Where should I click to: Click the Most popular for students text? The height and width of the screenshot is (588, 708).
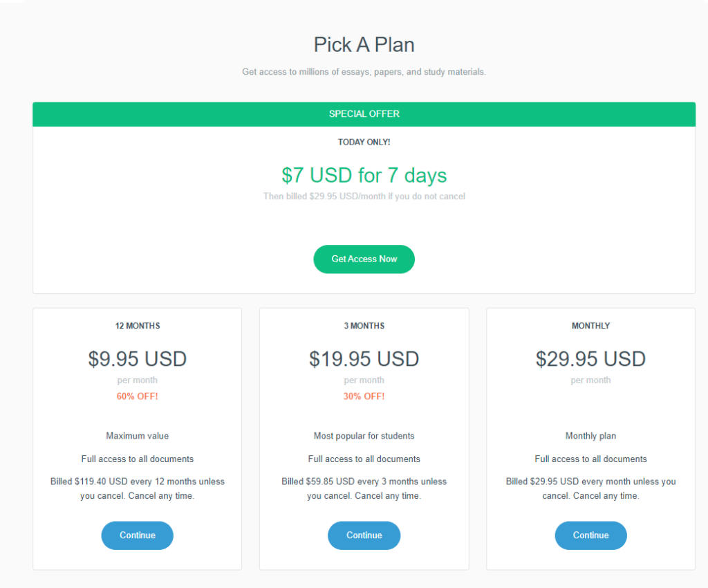pos(364,436)
